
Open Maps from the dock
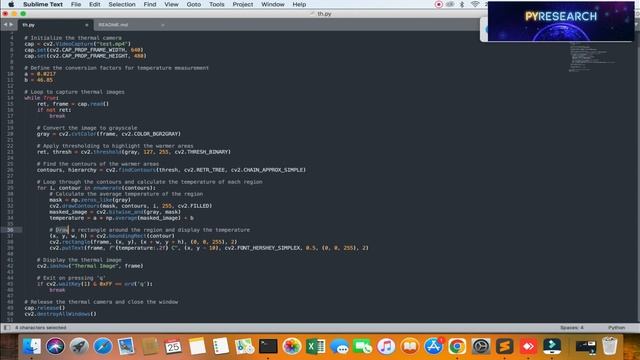pos(244,347)
